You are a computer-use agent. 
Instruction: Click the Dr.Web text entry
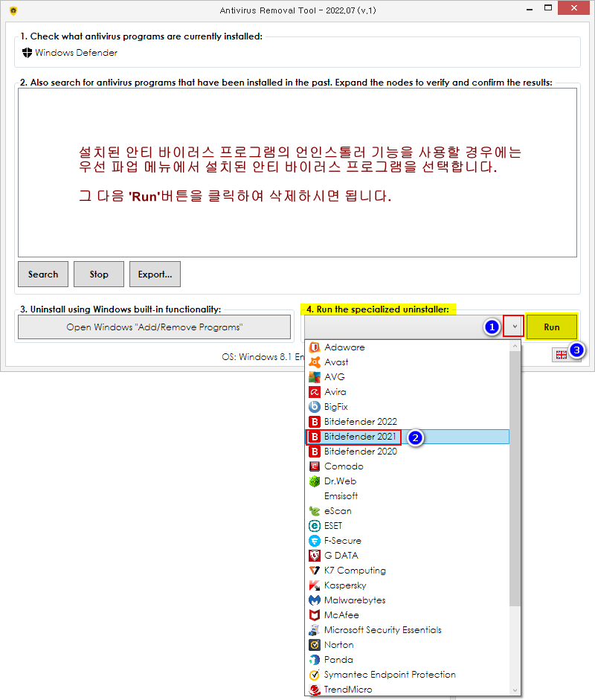point(340,481)
